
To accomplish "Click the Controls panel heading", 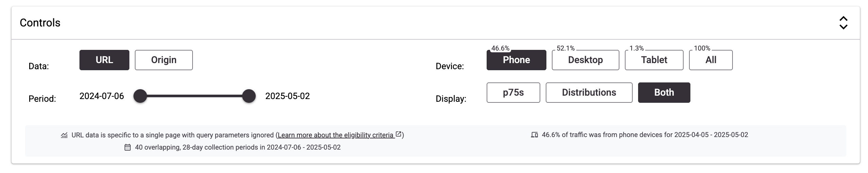I will coord(40,23).
